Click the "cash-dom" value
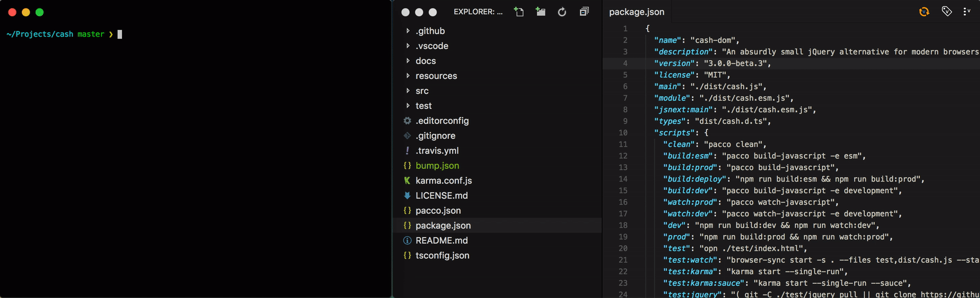This screenshot has width=980, height=298. pos(712,41)
